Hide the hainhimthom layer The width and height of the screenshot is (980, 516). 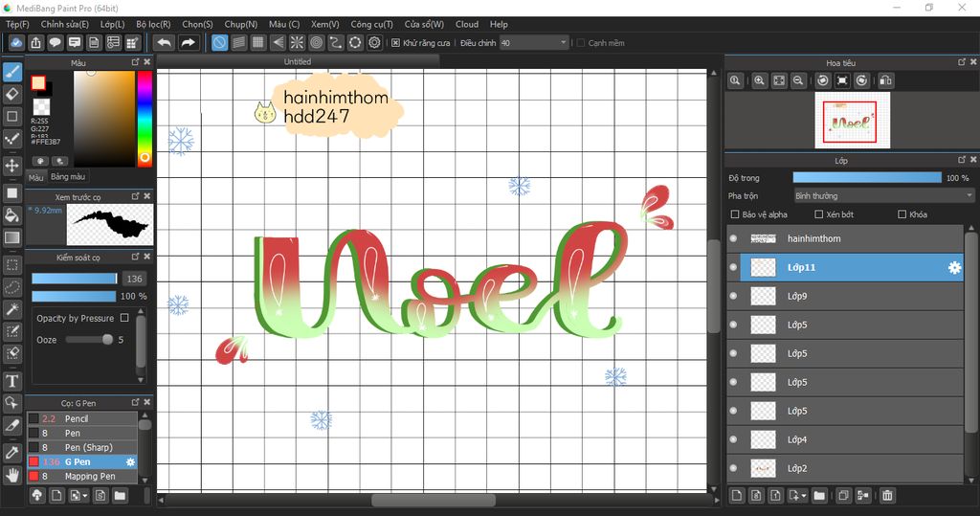tap(733, 238)
